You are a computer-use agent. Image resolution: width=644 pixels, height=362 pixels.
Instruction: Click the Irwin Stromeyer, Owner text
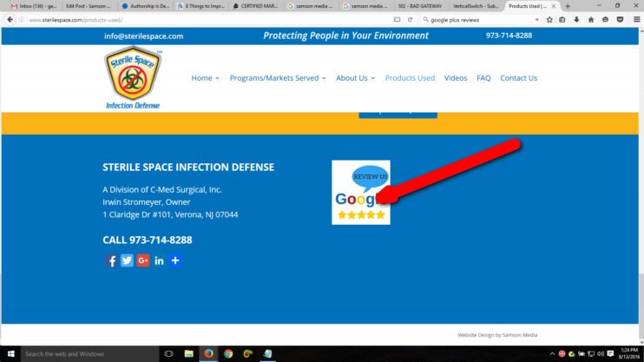pos(146,202)
